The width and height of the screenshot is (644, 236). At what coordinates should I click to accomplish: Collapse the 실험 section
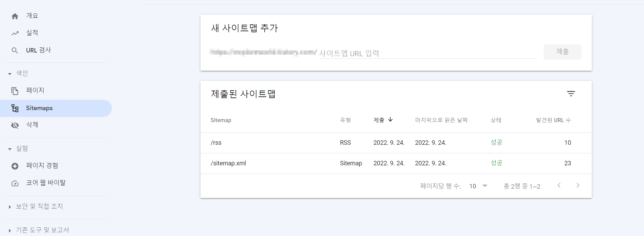pos(18,149)
